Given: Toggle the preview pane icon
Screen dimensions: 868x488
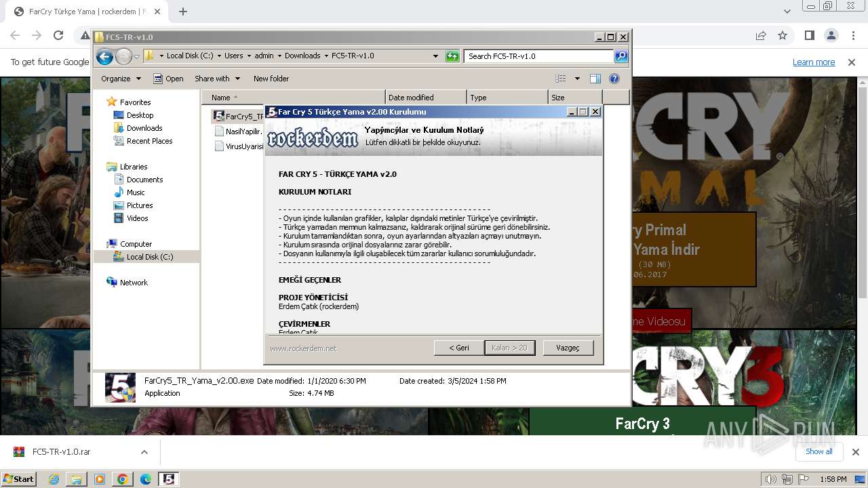Looking at the screenshot, I should pyautogui.click(x=595, y=79).
